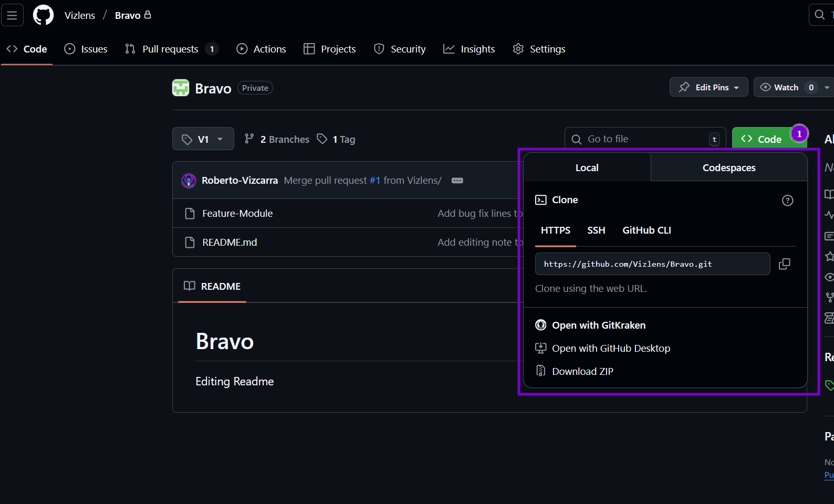Select the GitHub CLI clone tab
The height and width of the screenshot is (504, 834).
pyautogui.click(x=647, y=230)
